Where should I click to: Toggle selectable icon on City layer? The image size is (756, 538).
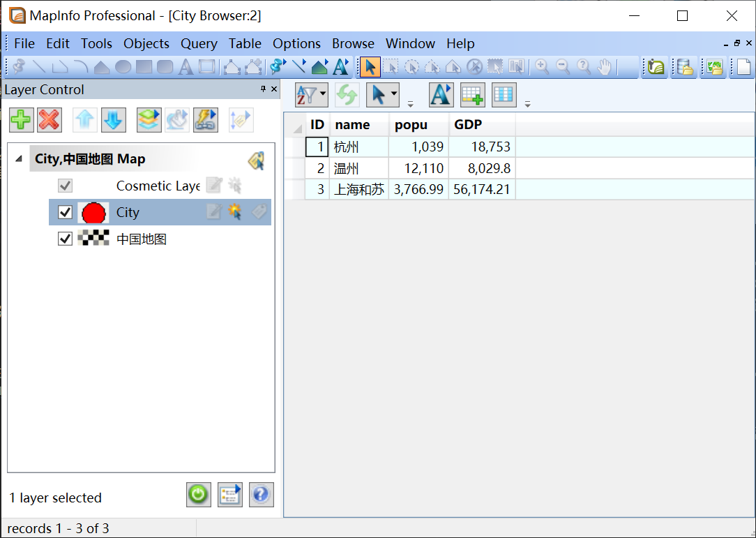point(235,211)
